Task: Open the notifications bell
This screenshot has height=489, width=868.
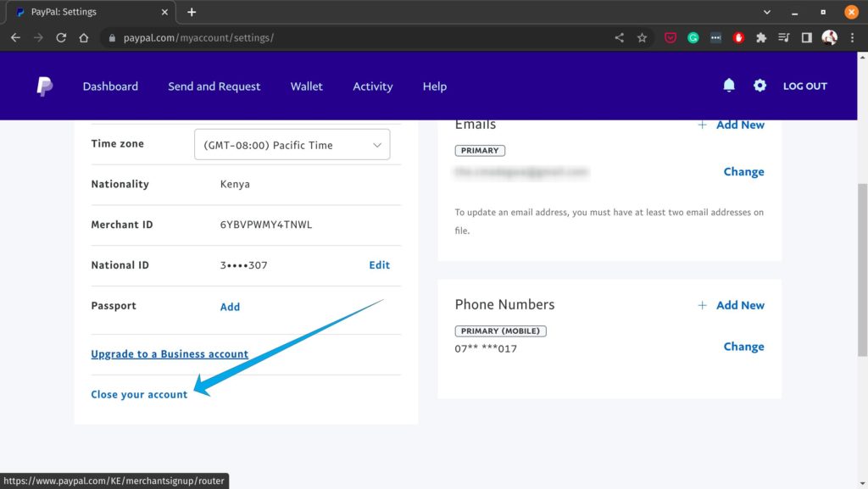Action: (x=728, y=86)
